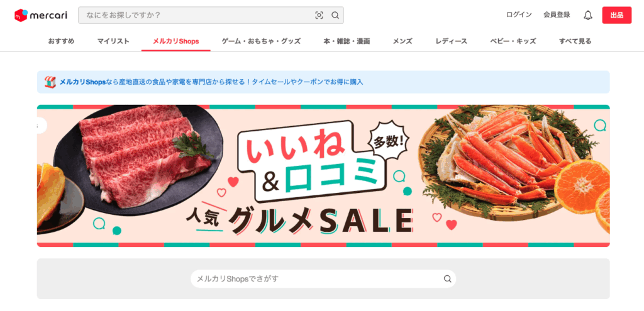The width and height of the screenshot is (644, 311).
Task: Open the メルカリShops tab
Action: point(176,41)
